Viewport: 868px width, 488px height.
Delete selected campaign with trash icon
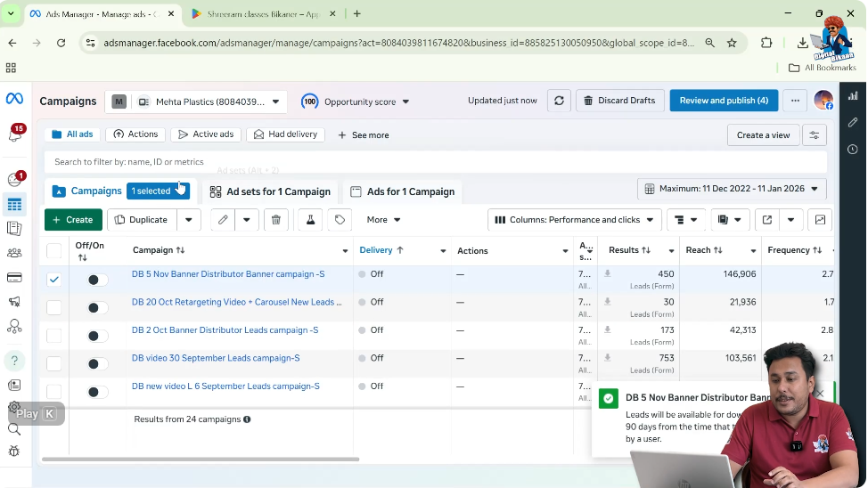coord(276,220)
